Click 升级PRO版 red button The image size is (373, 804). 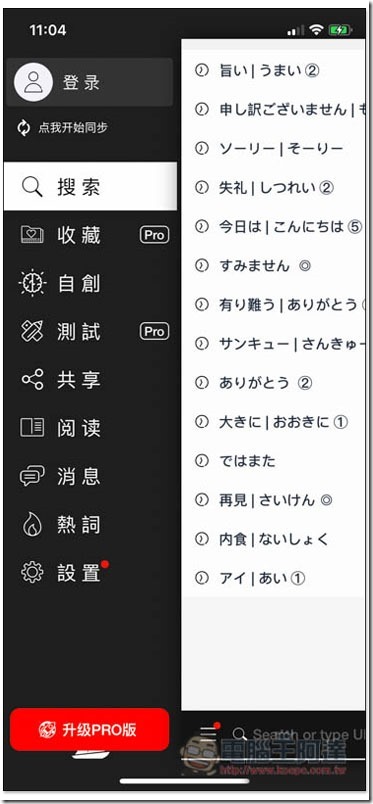click(89, 729)
